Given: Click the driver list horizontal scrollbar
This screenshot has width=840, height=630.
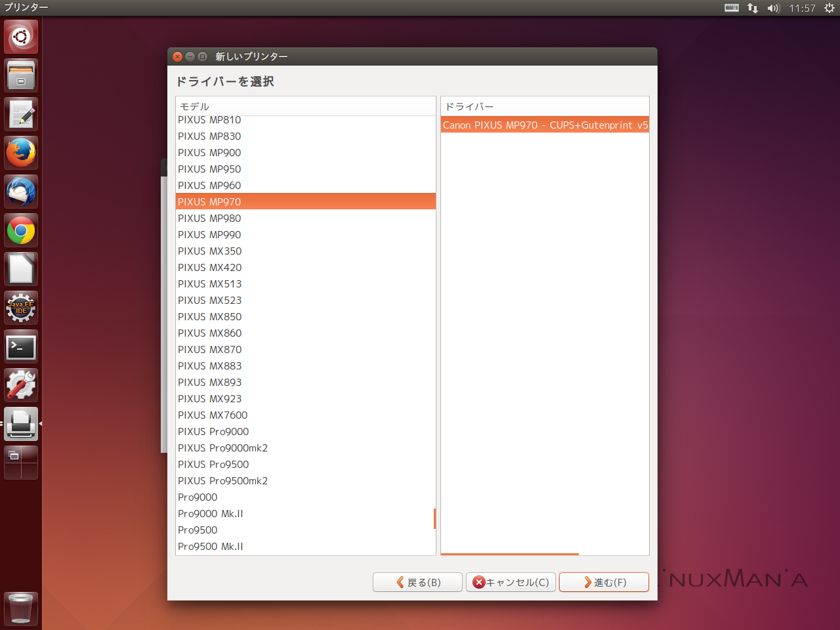Looking at the screenshot, I should tap(510, 554).
